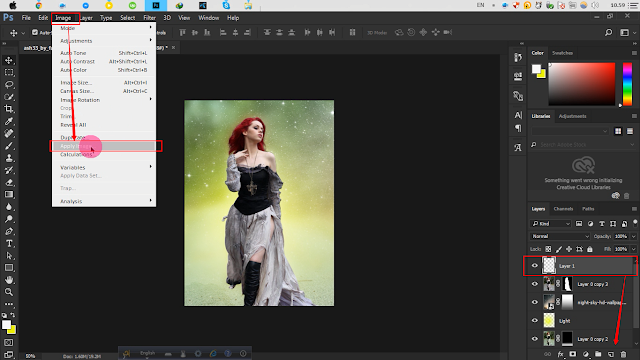This screenshot has height=360, width=640.
Task: Select the Crop tool
Action: coord(9,109)
